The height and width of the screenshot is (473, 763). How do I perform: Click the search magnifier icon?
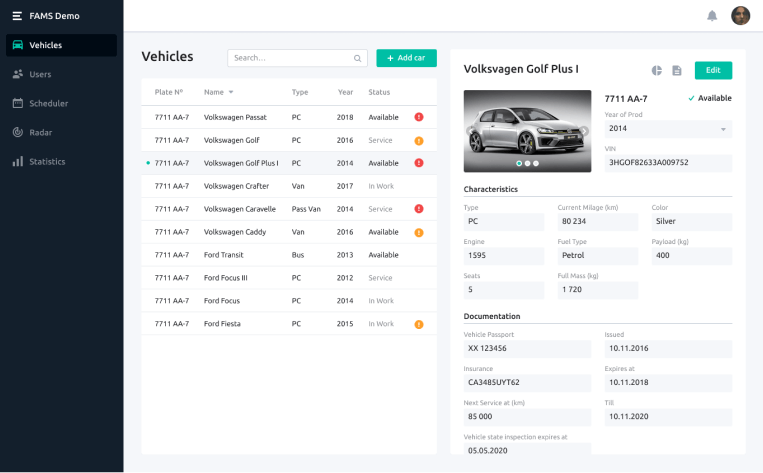(357, 58)
